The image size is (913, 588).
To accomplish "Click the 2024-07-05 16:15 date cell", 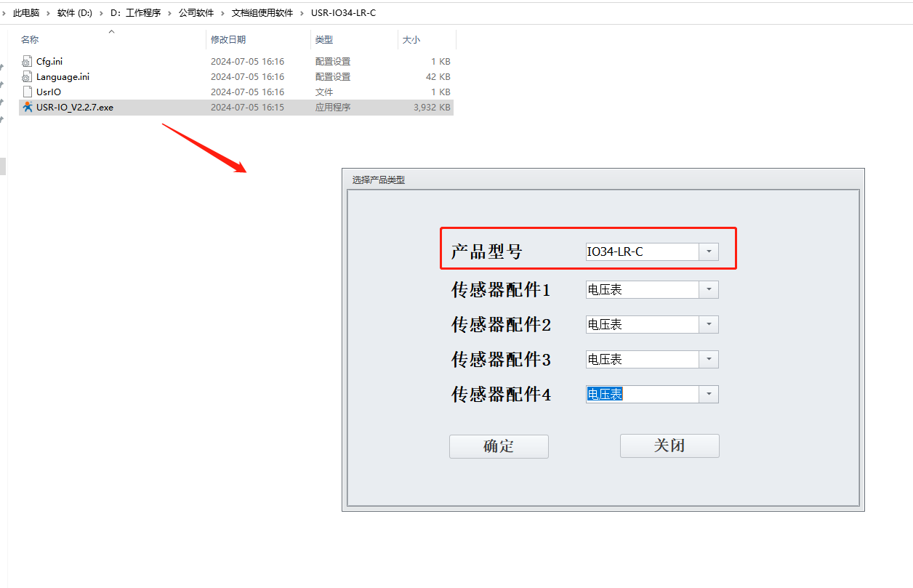I will pyautogui.click(x=247, y=107).
